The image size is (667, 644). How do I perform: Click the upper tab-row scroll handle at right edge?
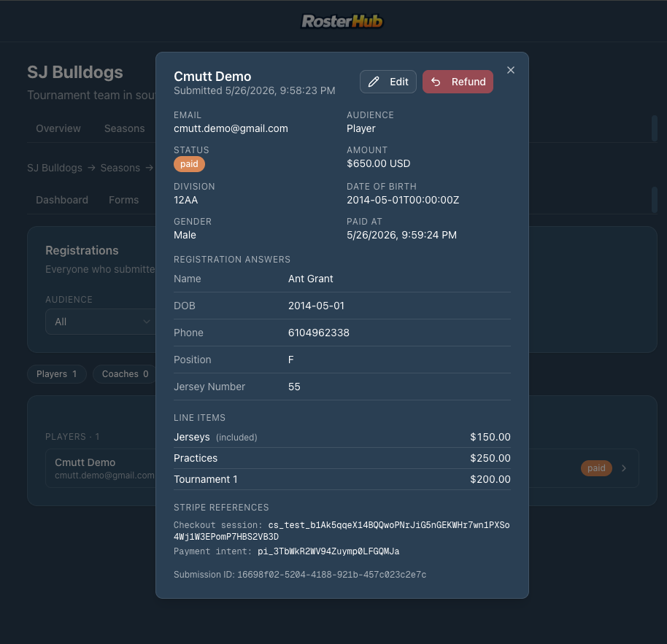655,128
